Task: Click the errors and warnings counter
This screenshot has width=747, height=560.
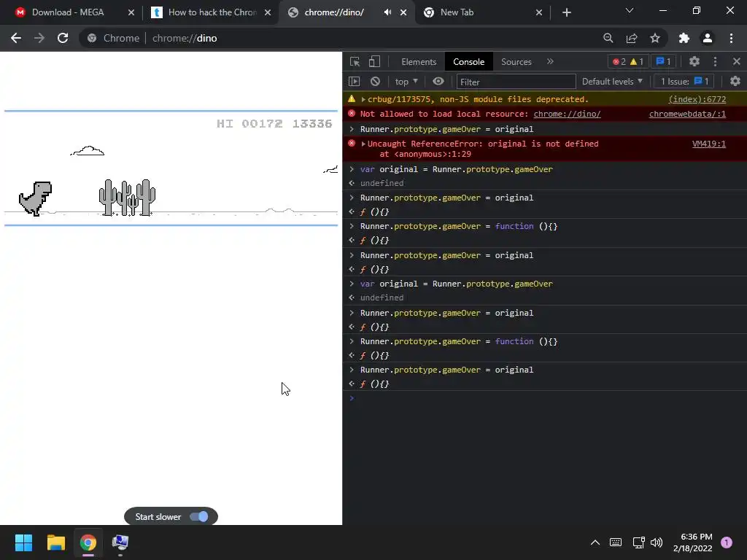Action: (628, 61)
